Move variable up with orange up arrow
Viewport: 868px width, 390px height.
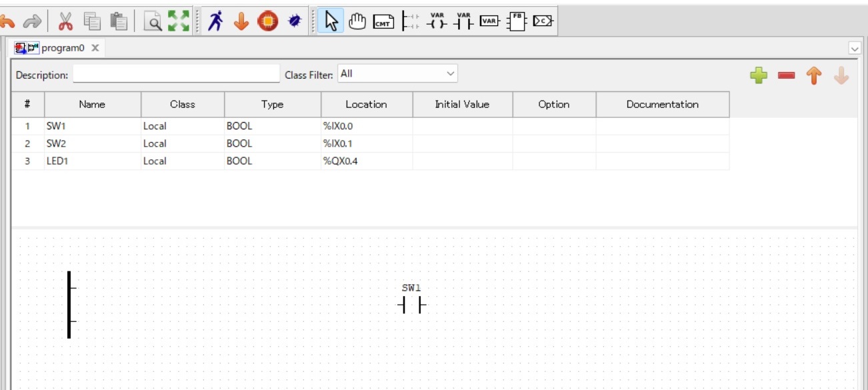[813, 76]
